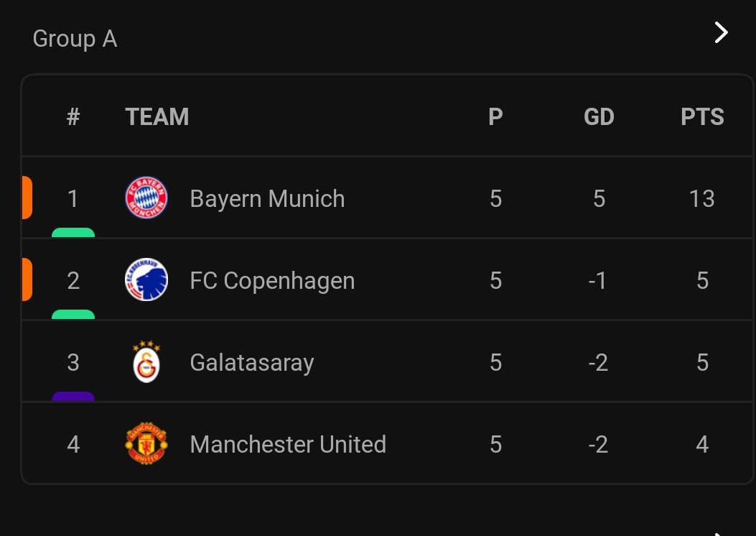756x536 pixels.
Task: Click the Manchester United club crest
Action: click(146, 443)
